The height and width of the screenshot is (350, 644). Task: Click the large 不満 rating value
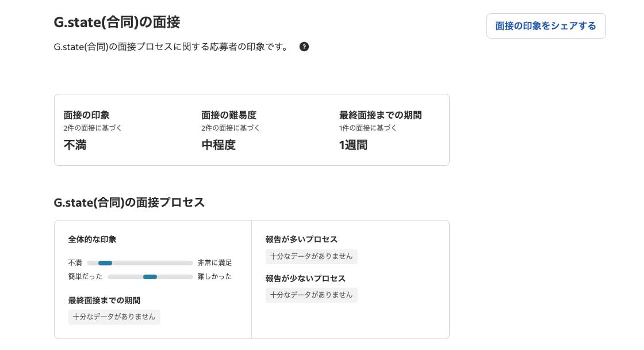[75, 145]
